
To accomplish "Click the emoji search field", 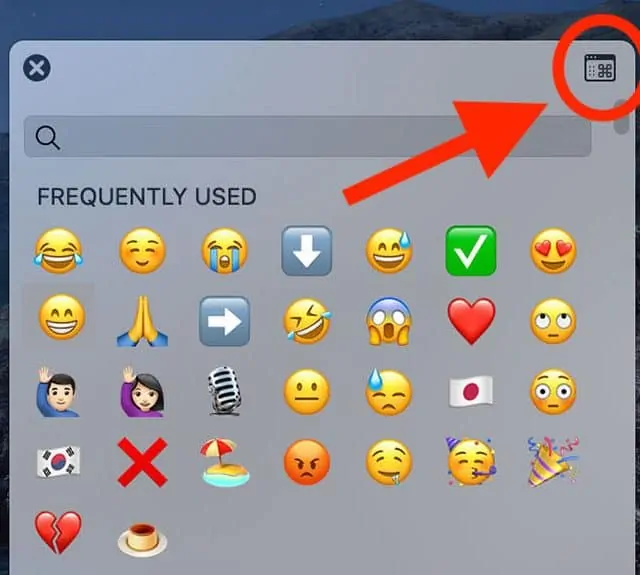I will point(307,137).
